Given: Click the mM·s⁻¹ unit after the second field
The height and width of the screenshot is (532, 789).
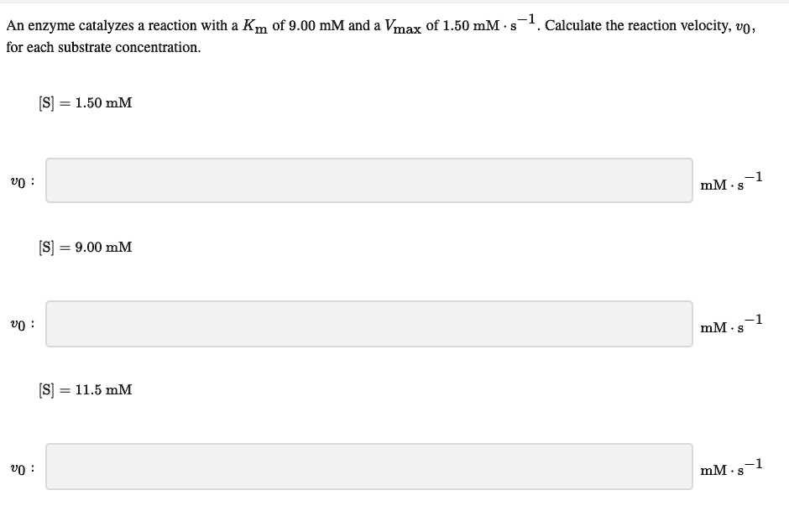Looking at the screenshot, I should click(x=730, y=323).
